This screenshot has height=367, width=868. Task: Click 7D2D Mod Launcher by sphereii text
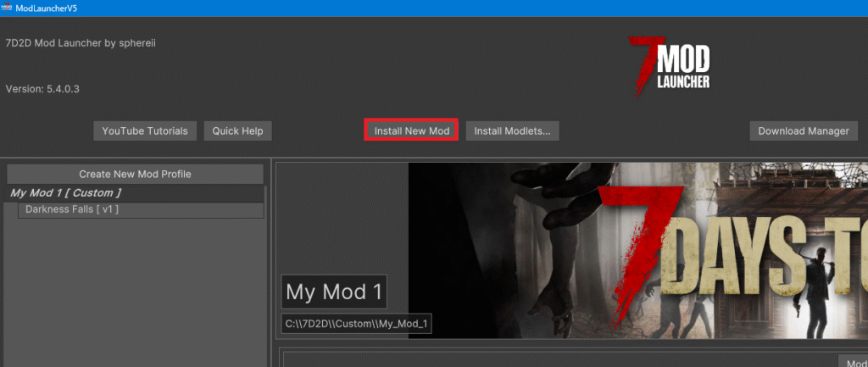pyautogui.click(x=81, y=42)
